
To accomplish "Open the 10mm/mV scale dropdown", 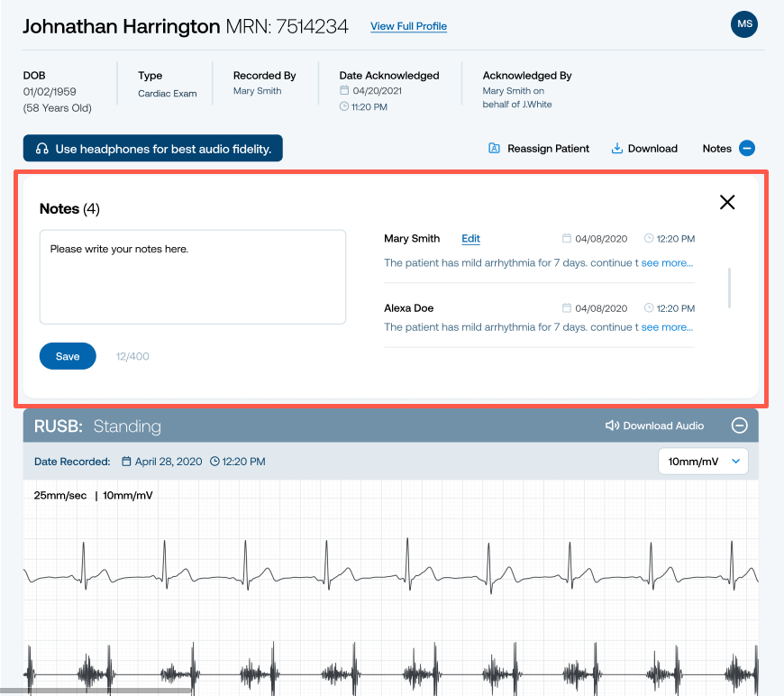I will pos(703,462).
